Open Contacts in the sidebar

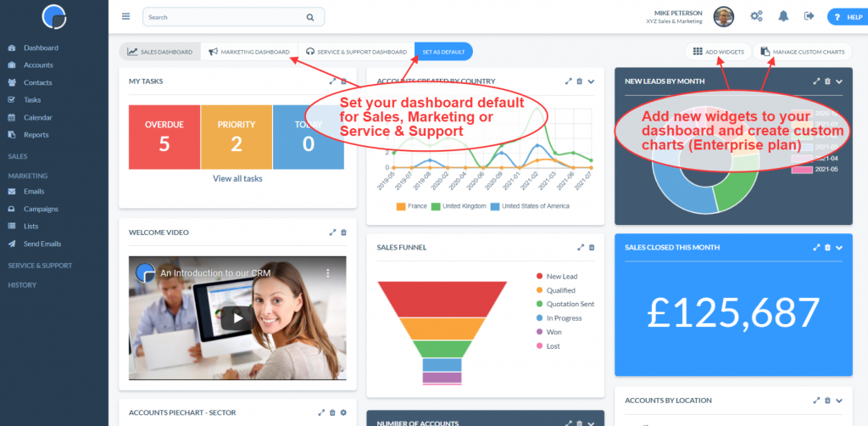click(x=37, y=82)
